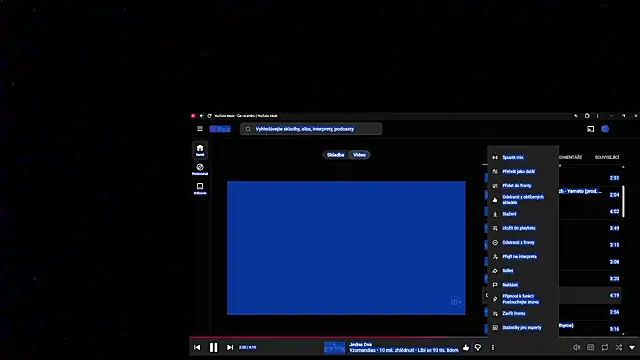Click song title 'Jedna Dva' in player bar
640x360 pixels.
coord(360,344)
